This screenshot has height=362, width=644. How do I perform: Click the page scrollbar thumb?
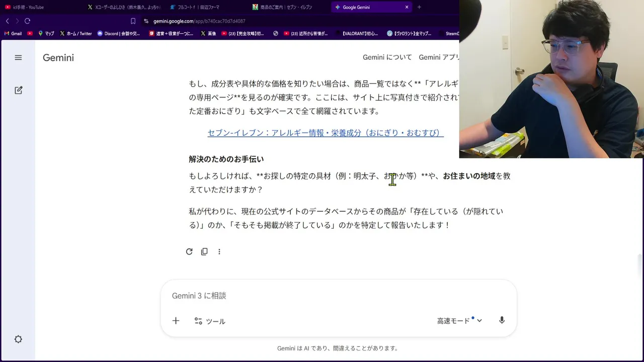pos(640,265)
